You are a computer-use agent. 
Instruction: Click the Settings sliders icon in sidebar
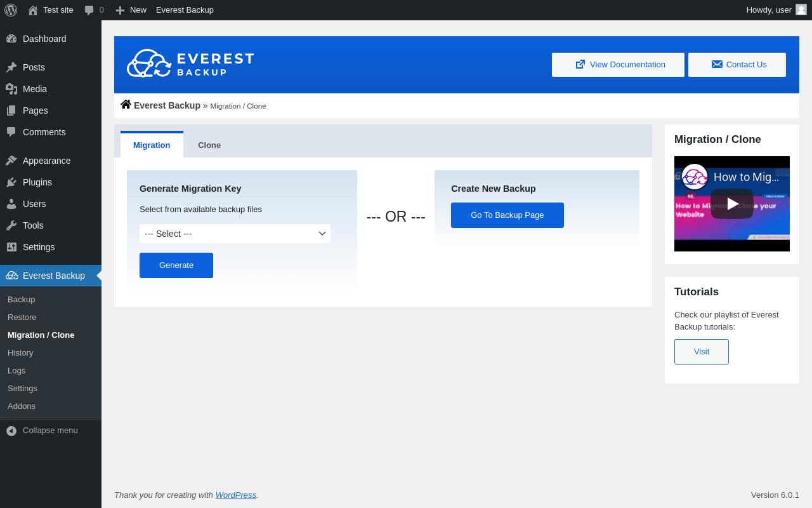pos(11,247)
